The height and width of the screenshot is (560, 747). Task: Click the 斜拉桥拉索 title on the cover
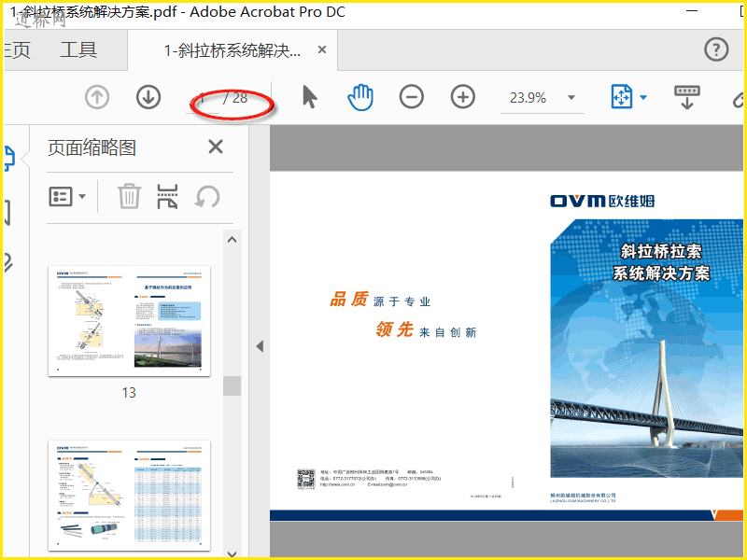pos(661,251)
